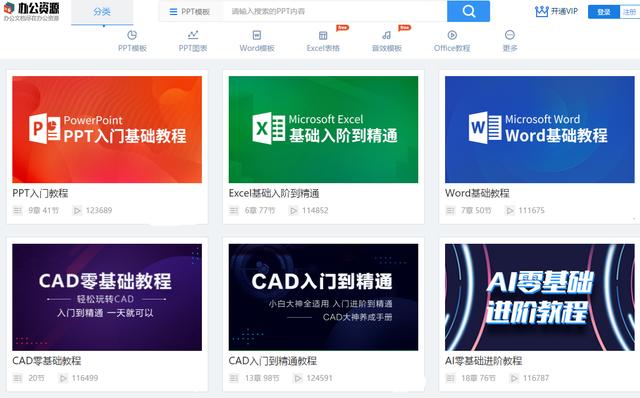
Task: Click play count icon beside 116499
Action: click(x=63, y=378)
